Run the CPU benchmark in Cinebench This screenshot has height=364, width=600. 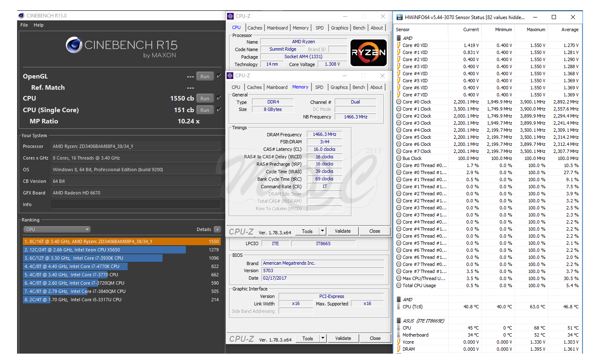point(205,98)
